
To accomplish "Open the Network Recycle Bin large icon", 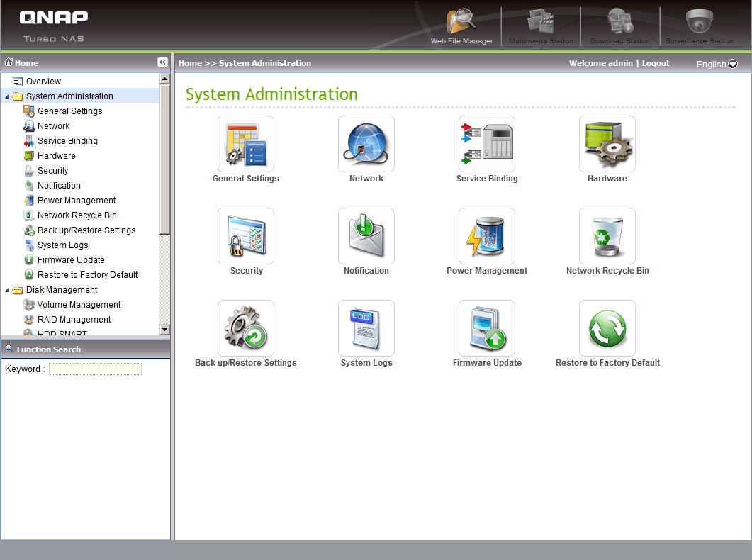I will [x=607, y=236].
